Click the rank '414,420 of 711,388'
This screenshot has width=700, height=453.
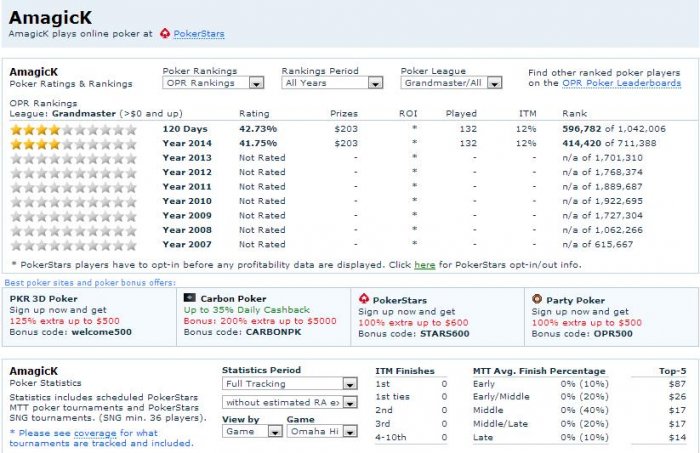[609, 144]
